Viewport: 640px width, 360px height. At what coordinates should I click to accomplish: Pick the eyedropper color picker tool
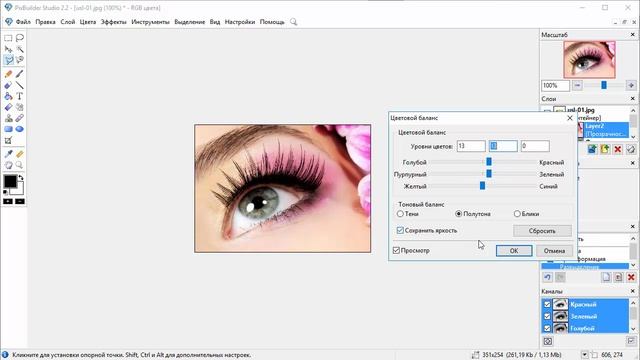[8, 154]
